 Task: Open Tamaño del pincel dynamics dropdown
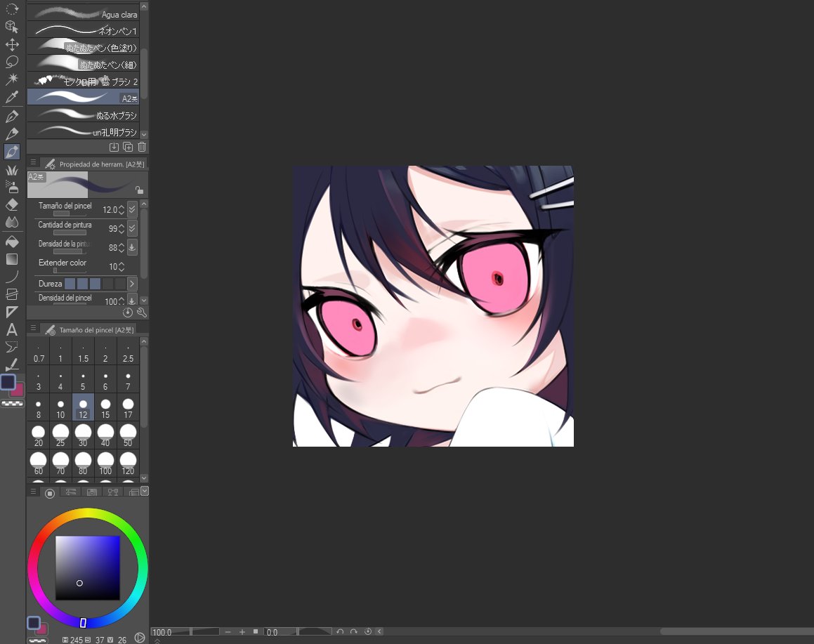[132, 209]
